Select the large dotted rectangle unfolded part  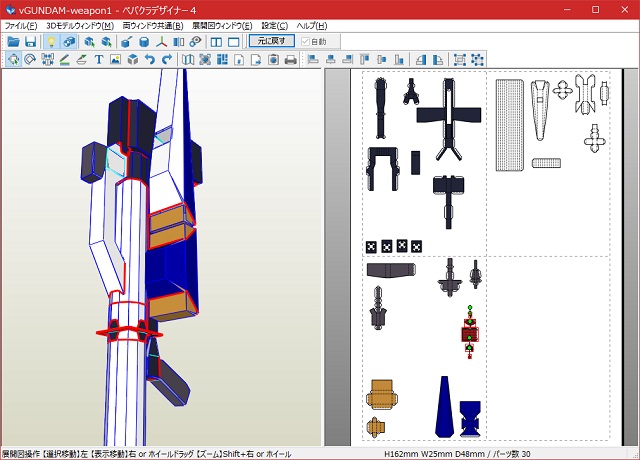click(x=509, y=125)
